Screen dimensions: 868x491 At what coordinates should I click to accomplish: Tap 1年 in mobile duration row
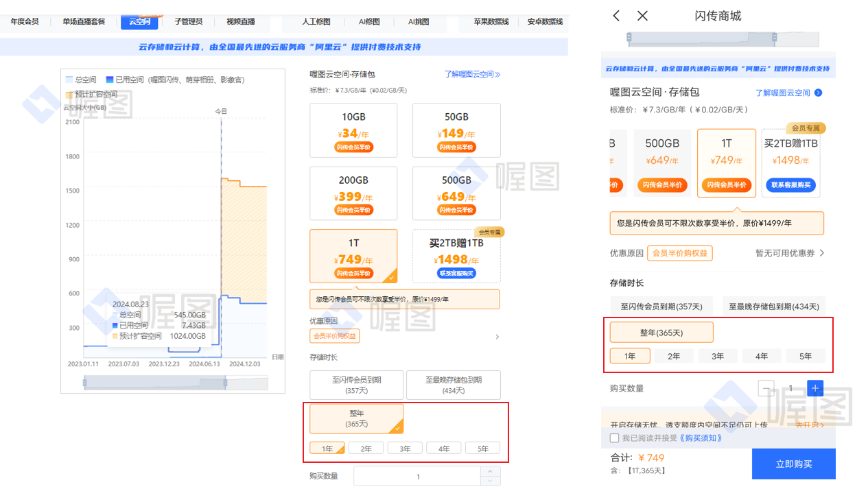coord(630,356)
